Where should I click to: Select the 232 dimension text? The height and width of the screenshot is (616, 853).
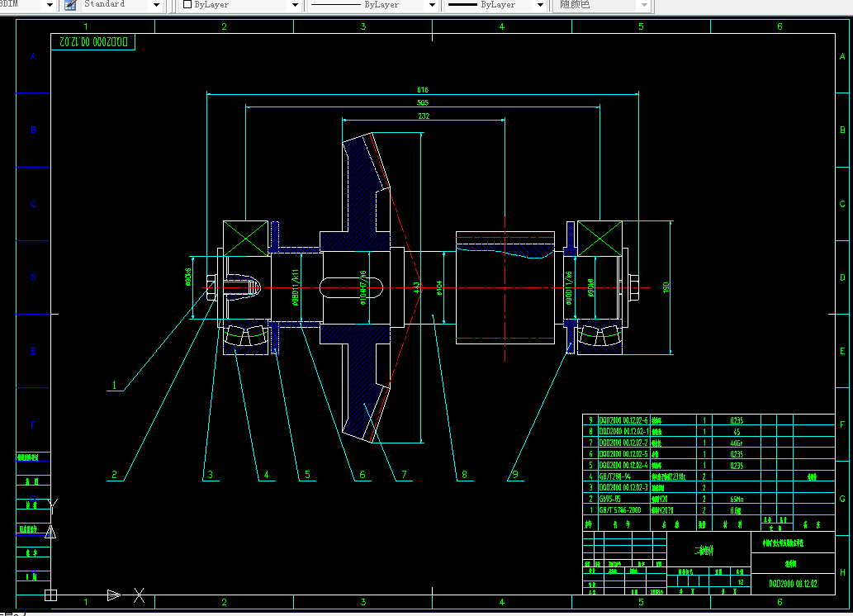pyautogui.click(x=424, y=116)
